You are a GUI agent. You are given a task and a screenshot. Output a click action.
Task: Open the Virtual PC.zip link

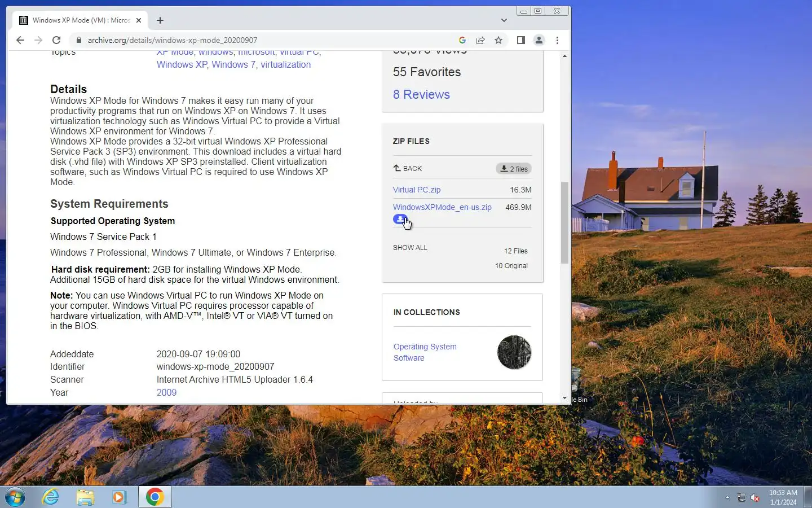point(417,190)
